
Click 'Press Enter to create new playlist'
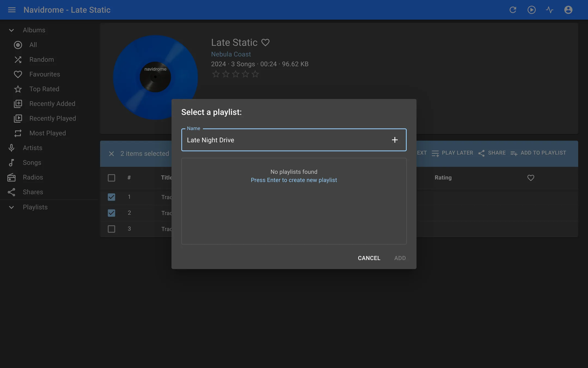[294, 180]
